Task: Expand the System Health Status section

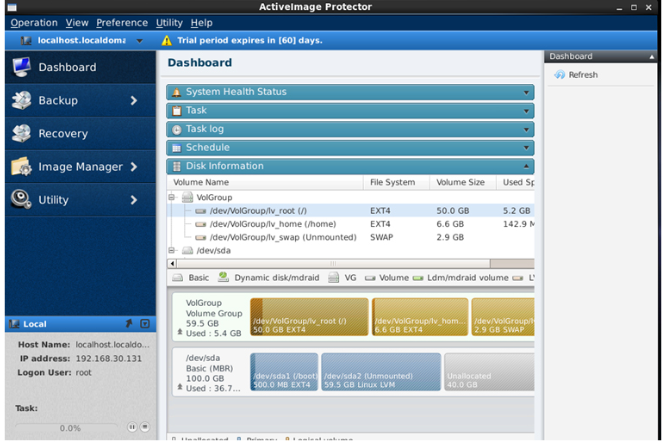Action: pos(526,92)
